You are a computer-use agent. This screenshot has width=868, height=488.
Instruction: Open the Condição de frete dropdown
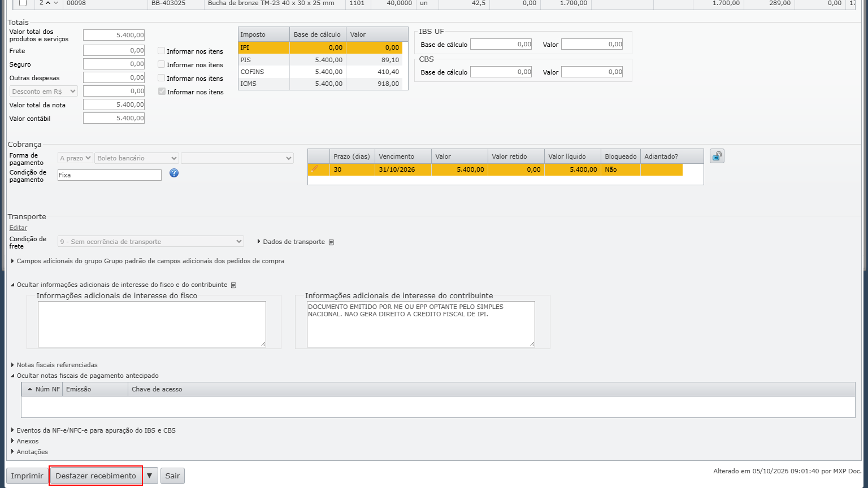(151, 241)
